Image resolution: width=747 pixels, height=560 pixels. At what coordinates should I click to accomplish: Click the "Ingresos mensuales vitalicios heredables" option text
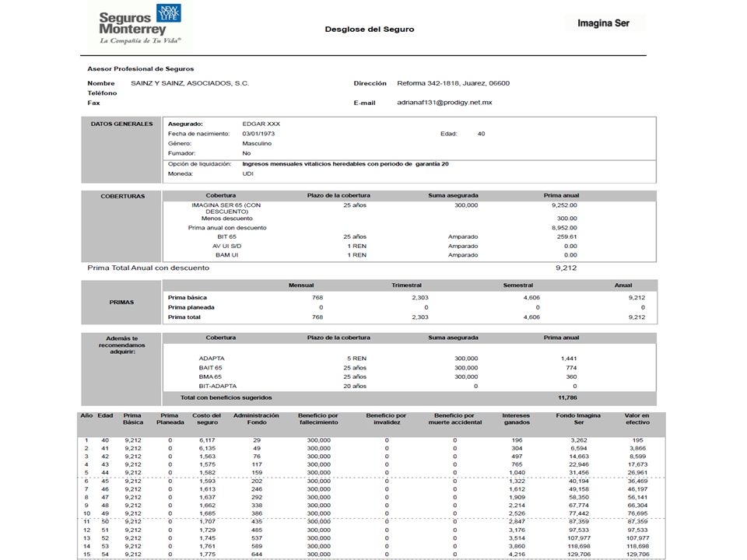coord(345,164)
